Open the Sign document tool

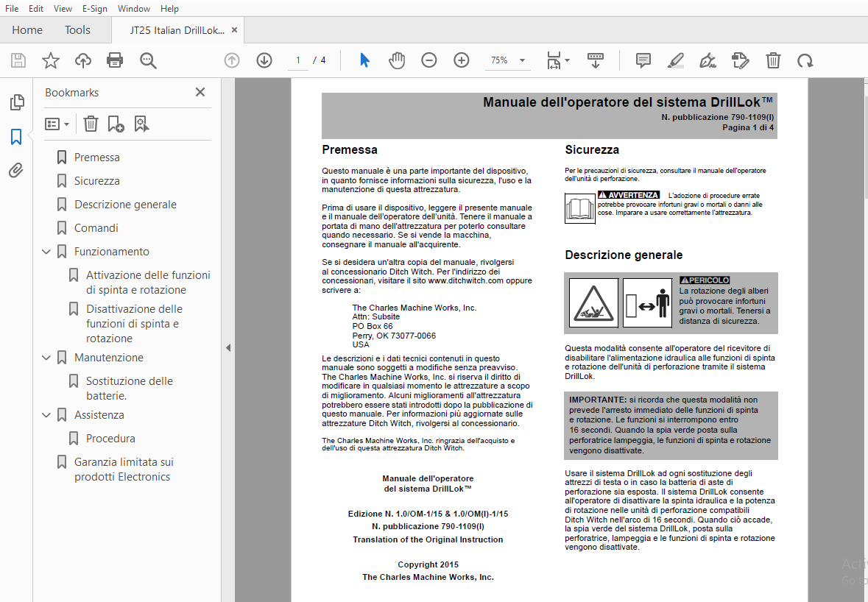pyautogui.click(x=708, y=60)
